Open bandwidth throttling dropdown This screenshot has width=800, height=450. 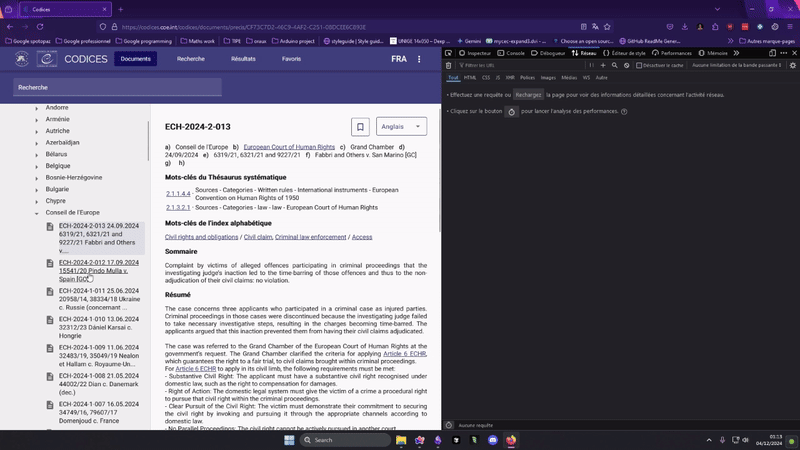tap(736, 65)
